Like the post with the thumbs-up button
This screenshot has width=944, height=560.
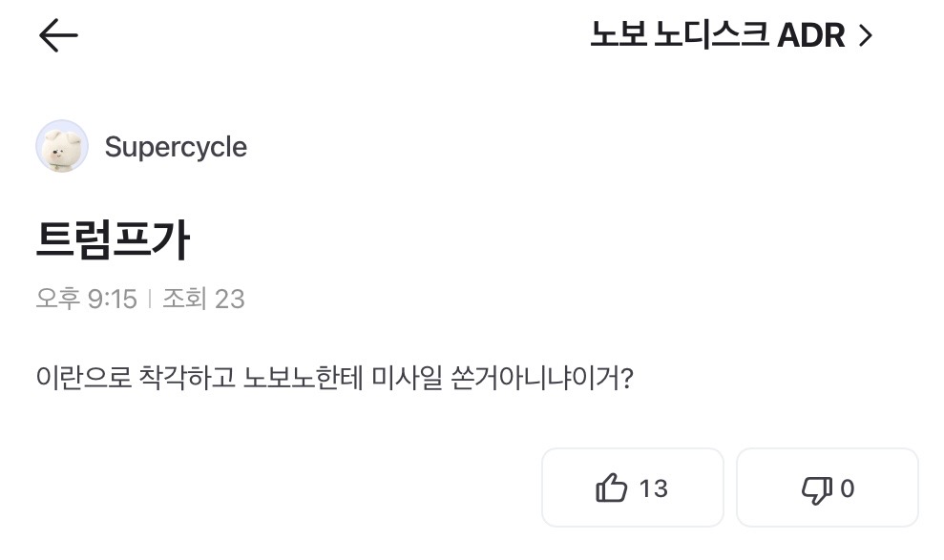tap(632, 487)
